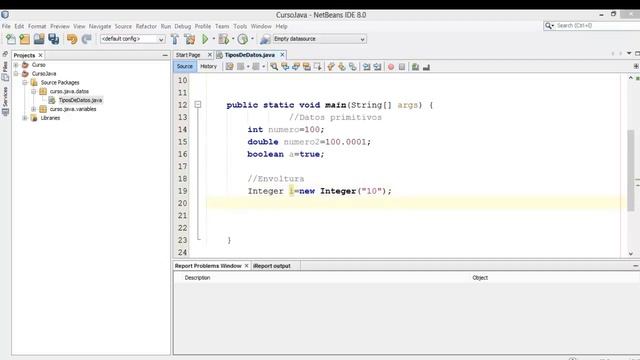Collapse the Source Packages node
The height and width of the screenshot is (360, 640).
tap(25, 82)
